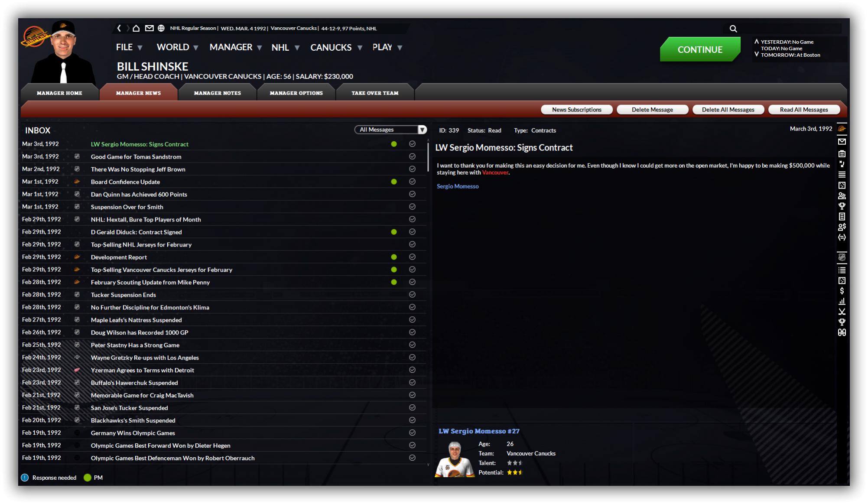Click the search magnifier icon
Image resolution: width=868 pixels, height=504 pixels.
(x=733, y=29)
